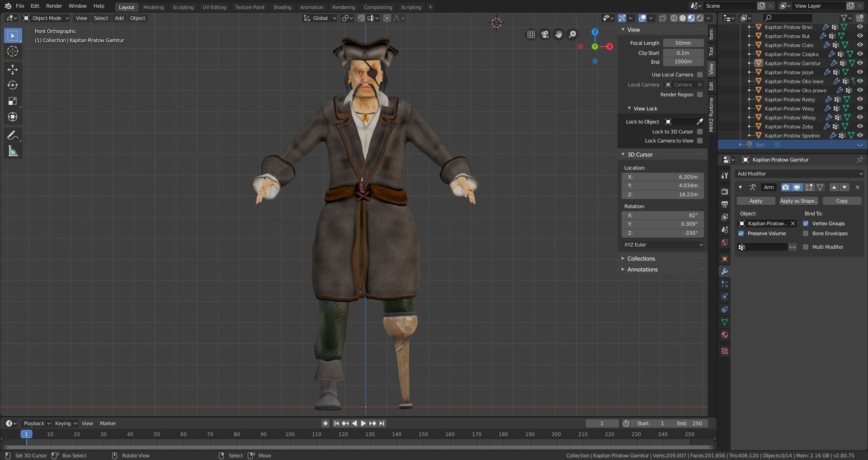Activate the 3D Cursor tool
The image size is (868, 460).
click(13, 52)
